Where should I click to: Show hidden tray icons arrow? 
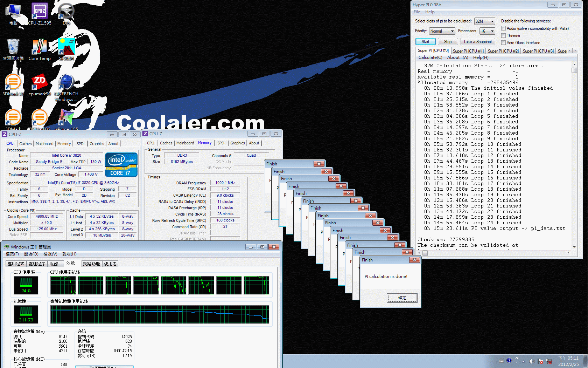(x=524, y=361)
